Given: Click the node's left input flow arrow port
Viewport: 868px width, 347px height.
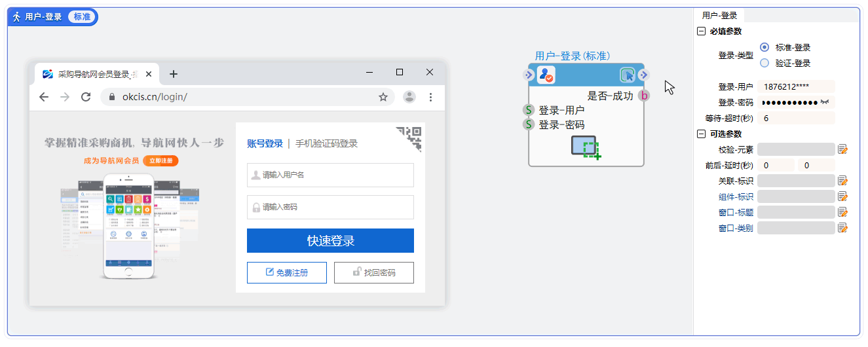Looking at the screenshot, I should point(529,75).
